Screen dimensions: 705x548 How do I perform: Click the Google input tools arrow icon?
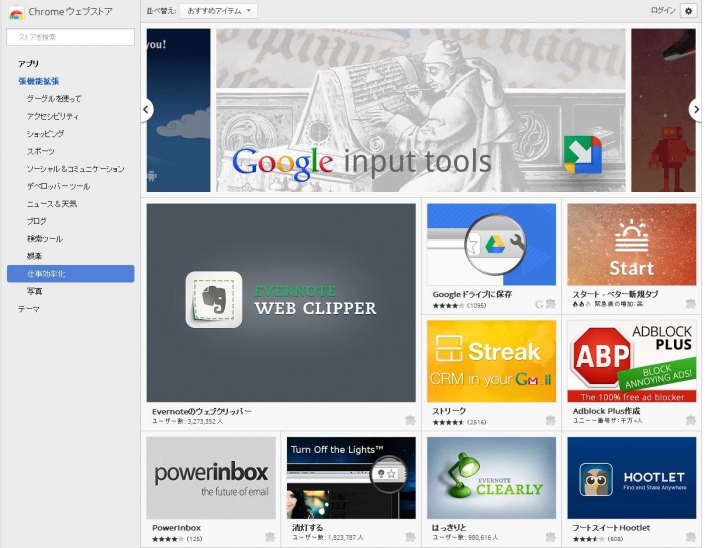tap(583, 155)
